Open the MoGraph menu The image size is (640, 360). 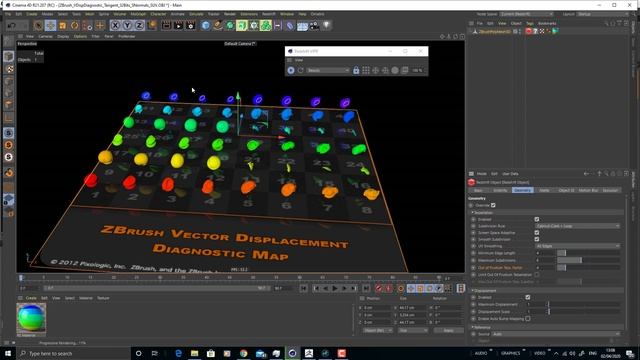coord(138,14)
